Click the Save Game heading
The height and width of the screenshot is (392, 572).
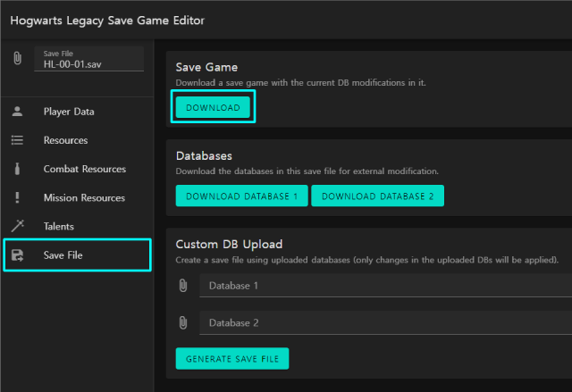(x=206, y=67)
